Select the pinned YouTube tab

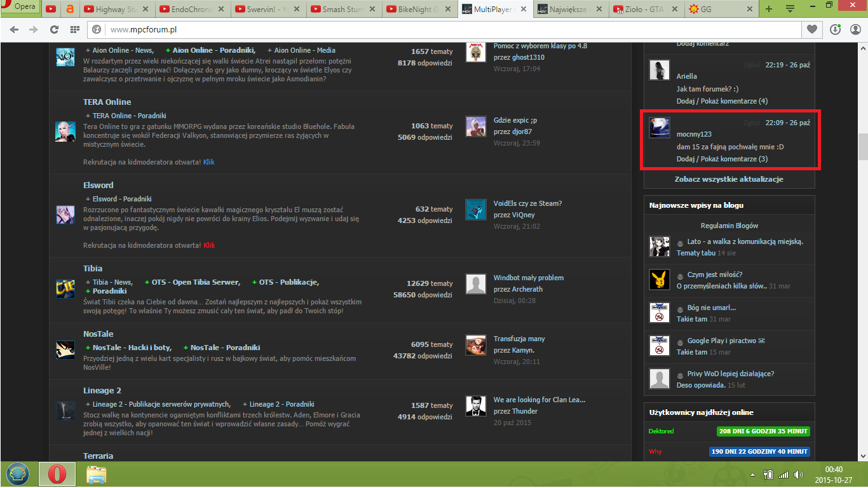point(51,9)
